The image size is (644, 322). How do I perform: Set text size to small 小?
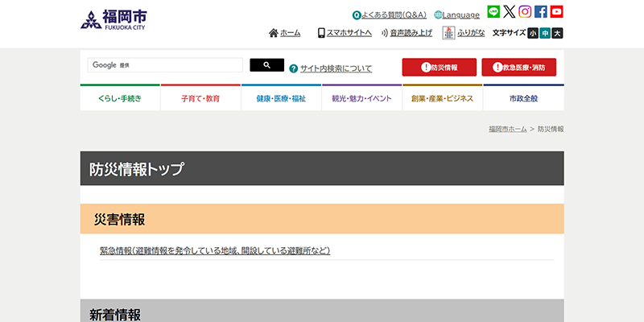coord(533,33)
